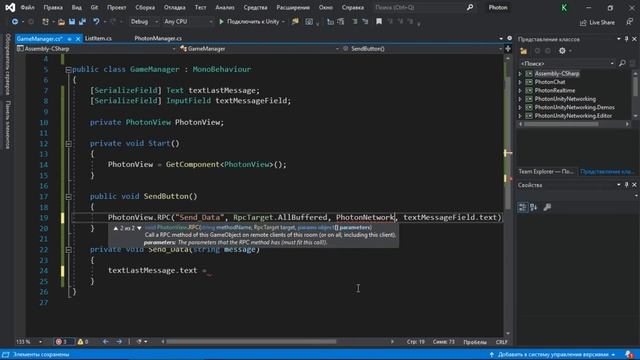
Task: Open the Правка menu
Action: [53, 7]
